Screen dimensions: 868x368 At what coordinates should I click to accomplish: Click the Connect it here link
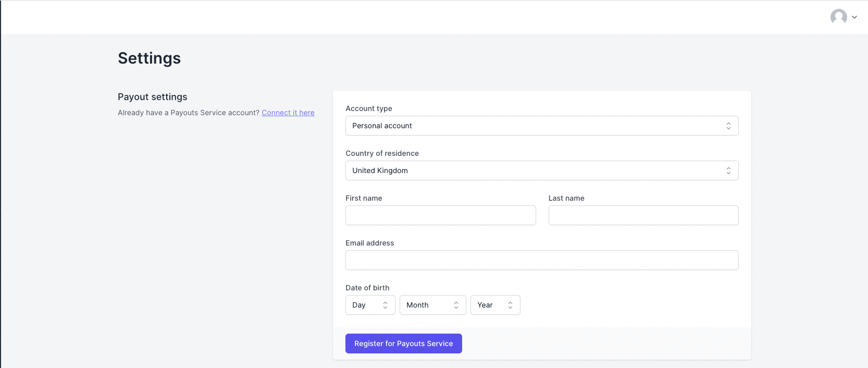(288, 113)
